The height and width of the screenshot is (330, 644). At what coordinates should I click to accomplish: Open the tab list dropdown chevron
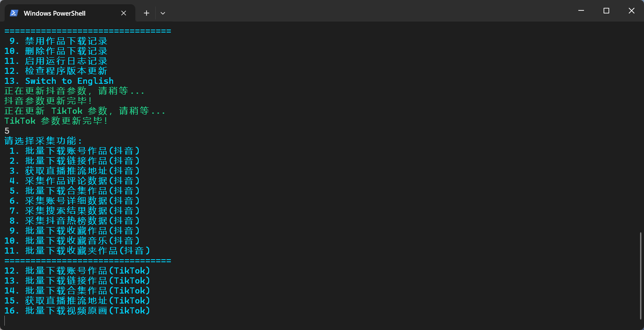(x=163, y=13)
